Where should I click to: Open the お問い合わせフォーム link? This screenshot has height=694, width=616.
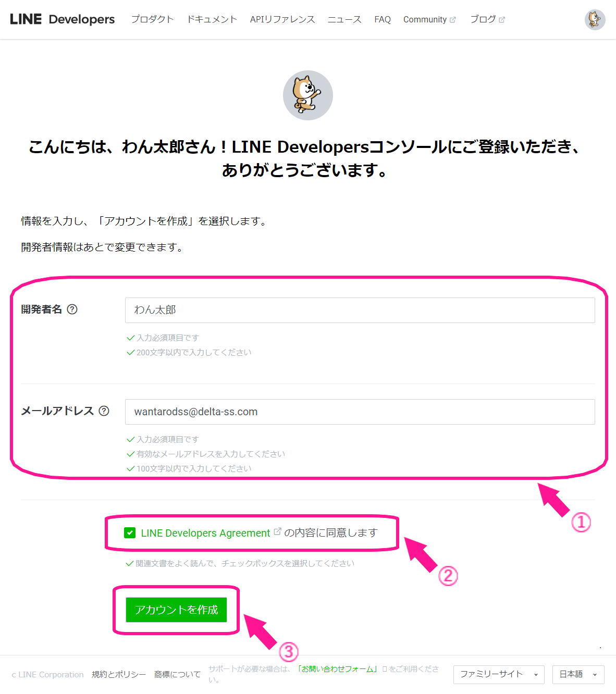click(338, 669)
